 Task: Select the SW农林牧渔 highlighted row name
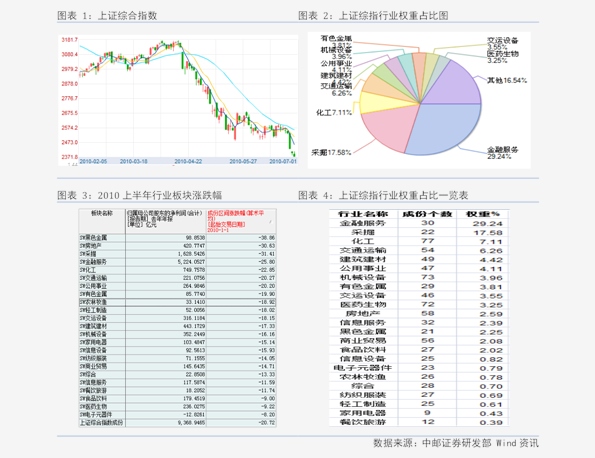(x=93, y=302)
